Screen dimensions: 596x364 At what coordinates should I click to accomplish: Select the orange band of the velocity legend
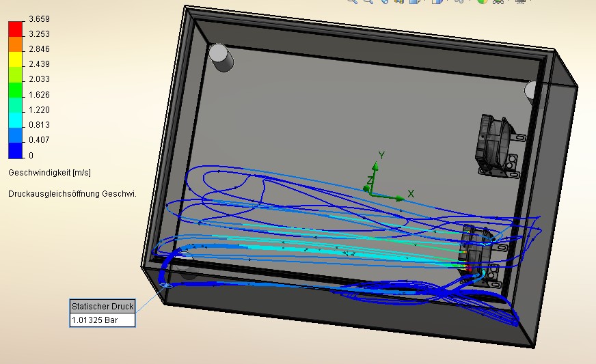16,44
